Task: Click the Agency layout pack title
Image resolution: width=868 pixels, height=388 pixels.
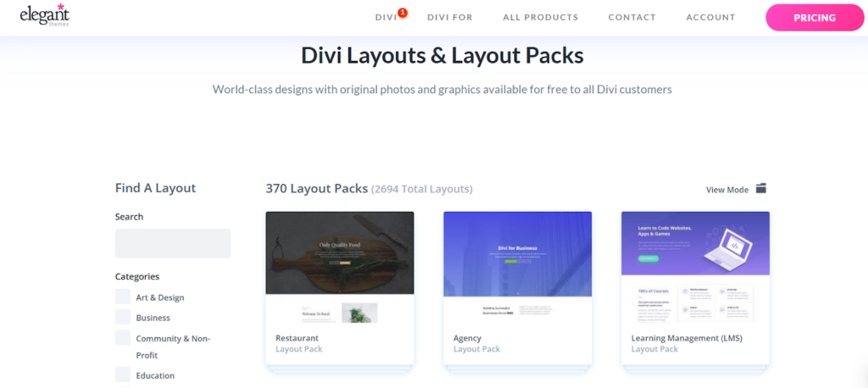Action: click(467, 338)
